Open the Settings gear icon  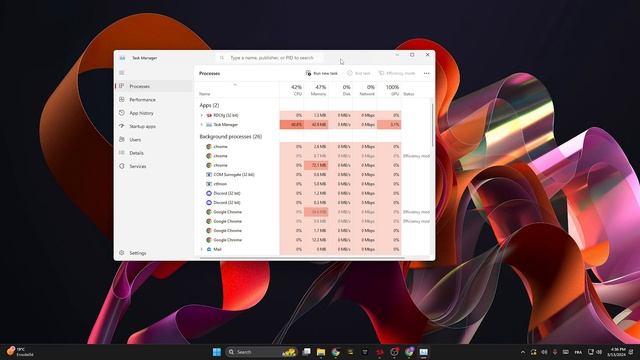tap(122, 253)
